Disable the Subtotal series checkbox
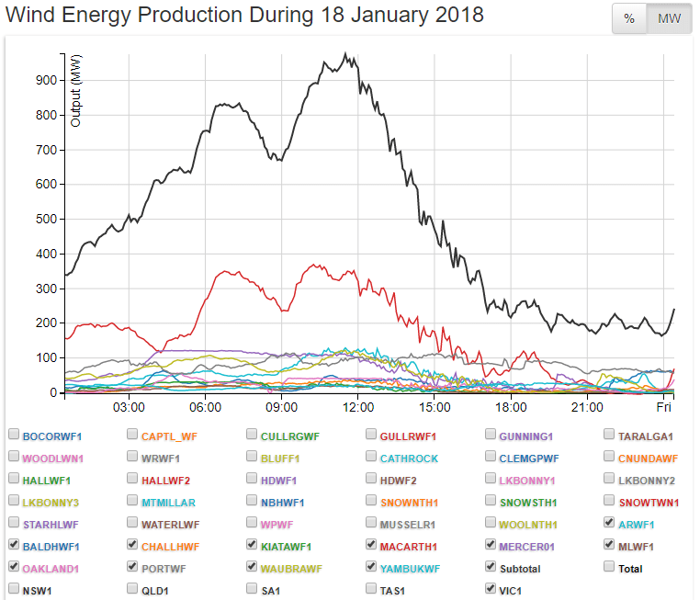700x600 pixels. 491,567
